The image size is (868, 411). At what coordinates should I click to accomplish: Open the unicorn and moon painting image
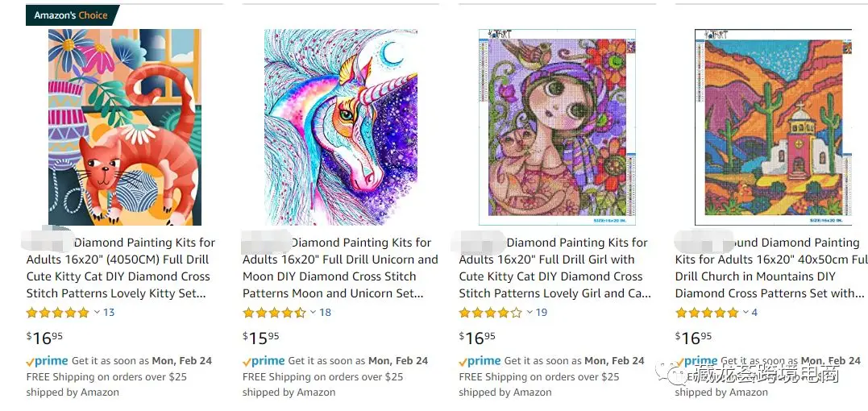[x=341, y=127]
